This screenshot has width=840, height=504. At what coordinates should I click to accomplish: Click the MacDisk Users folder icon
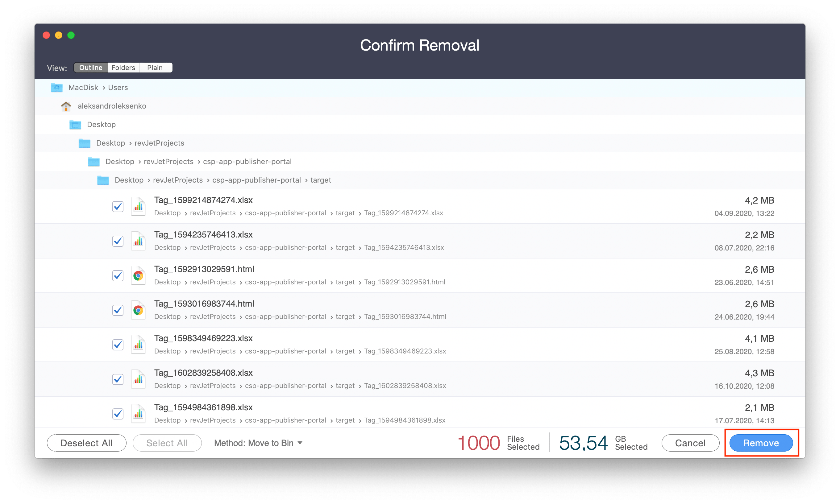tap(56, 88)
